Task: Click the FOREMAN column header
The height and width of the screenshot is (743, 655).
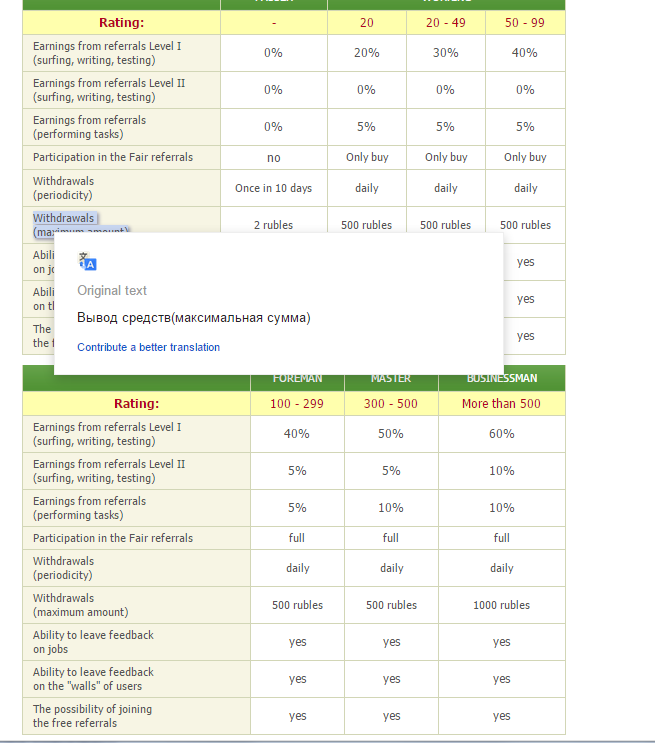Action: click(x=297, y=379)
